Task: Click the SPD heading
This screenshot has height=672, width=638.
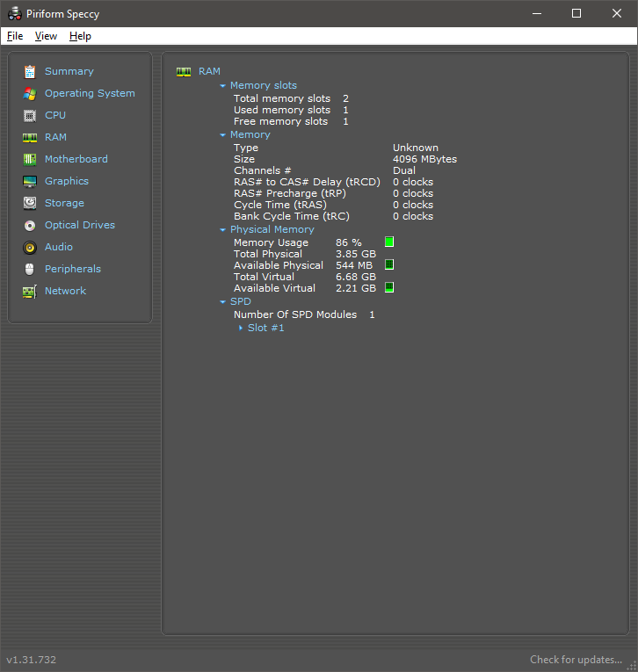Action: click(x=240, y=301)
